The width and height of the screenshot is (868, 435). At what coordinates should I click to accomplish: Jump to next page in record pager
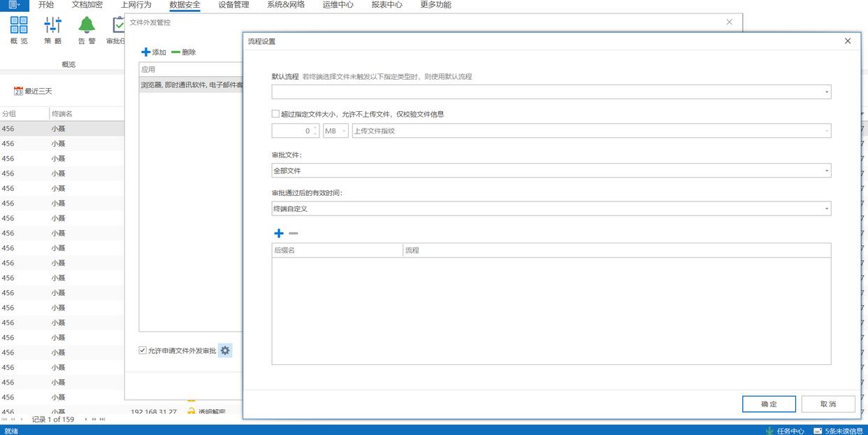click(94, 420)
